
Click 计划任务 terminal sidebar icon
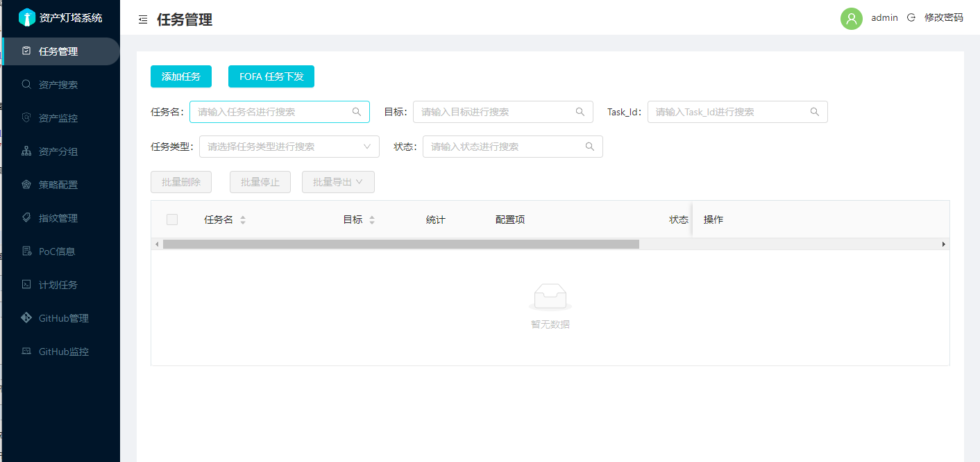point(26,284)
